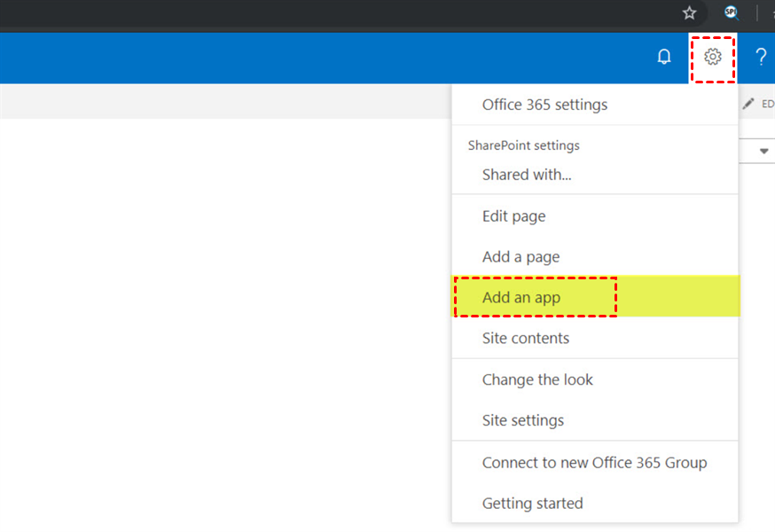Select Connect to new Office 365 Group
This screenshot has width=775, height=532.
594,462
